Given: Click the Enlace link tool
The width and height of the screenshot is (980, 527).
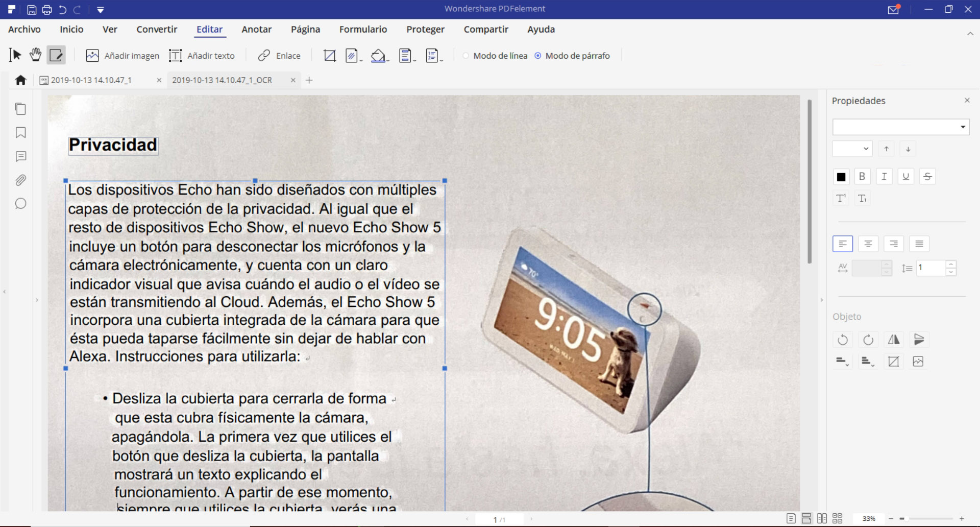Looking at the screenshot, I should coord(279,56).
